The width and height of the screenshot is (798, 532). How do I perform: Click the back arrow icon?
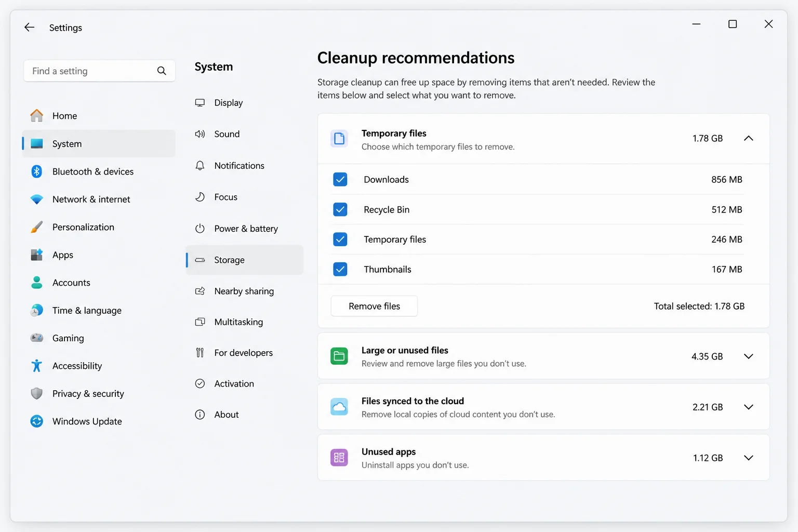pyautogui.click(x=29, y=27)
